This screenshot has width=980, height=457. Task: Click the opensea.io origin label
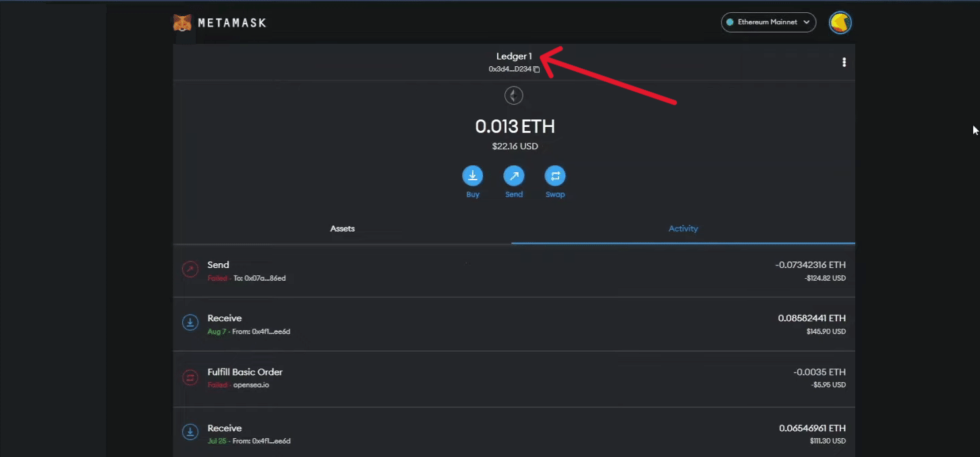pyautogui.click(x=252, y=385)
